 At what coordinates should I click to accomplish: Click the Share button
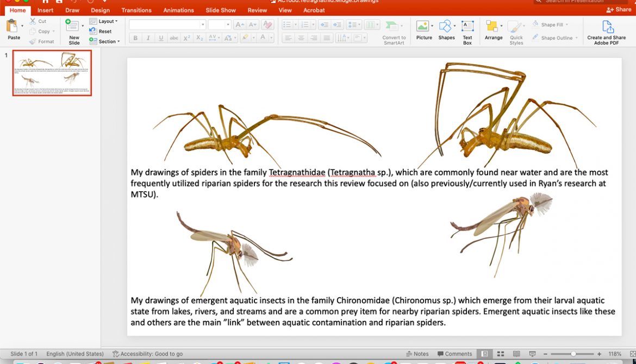pyautogui.click(x=619, y=10)
